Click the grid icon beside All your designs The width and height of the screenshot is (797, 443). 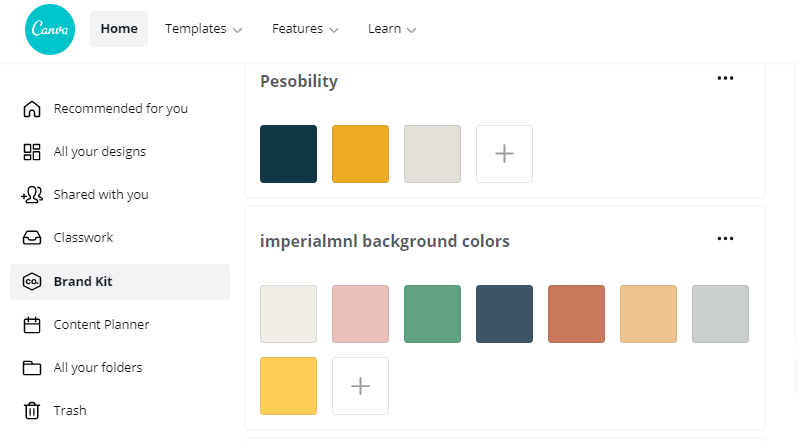[32, 152]
